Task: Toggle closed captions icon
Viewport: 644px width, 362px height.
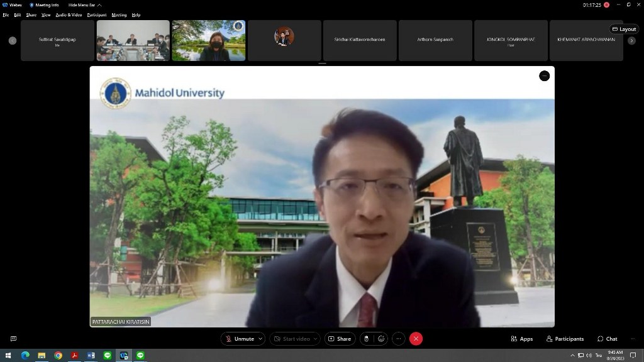Action: pos(13,339)
